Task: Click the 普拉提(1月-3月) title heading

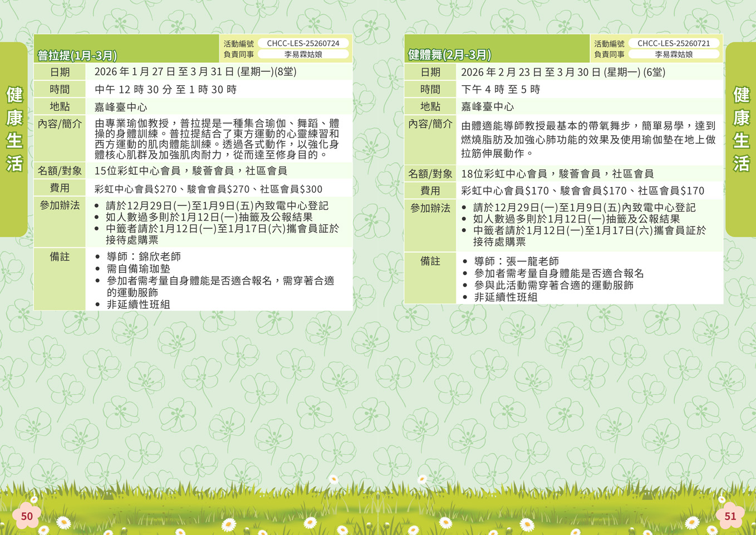Action: click(x=77, y=55)
